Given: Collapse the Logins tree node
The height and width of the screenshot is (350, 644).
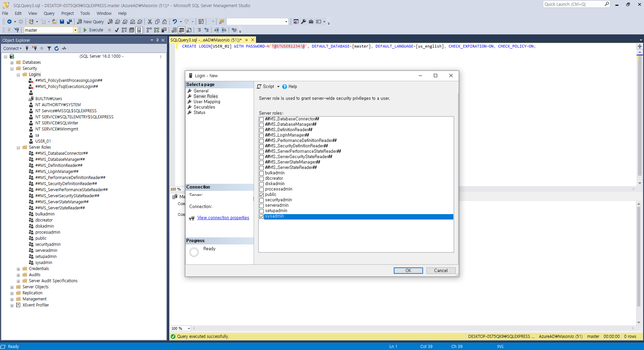Looking at the screenshot, I should 18,75.
